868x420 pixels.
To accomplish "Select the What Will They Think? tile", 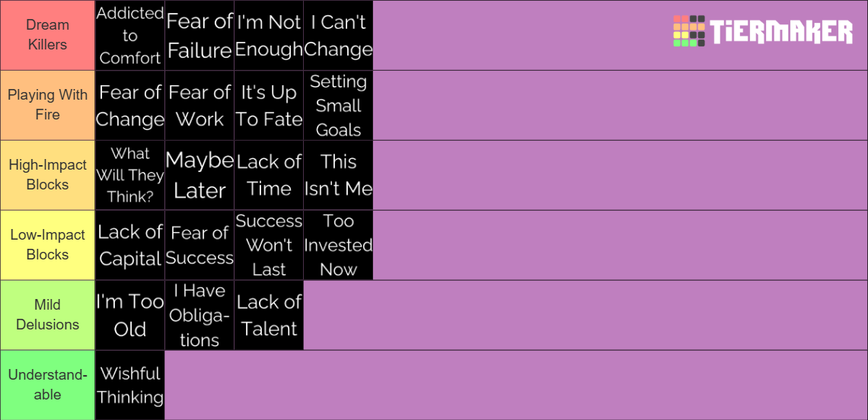I will pos(130,175).
